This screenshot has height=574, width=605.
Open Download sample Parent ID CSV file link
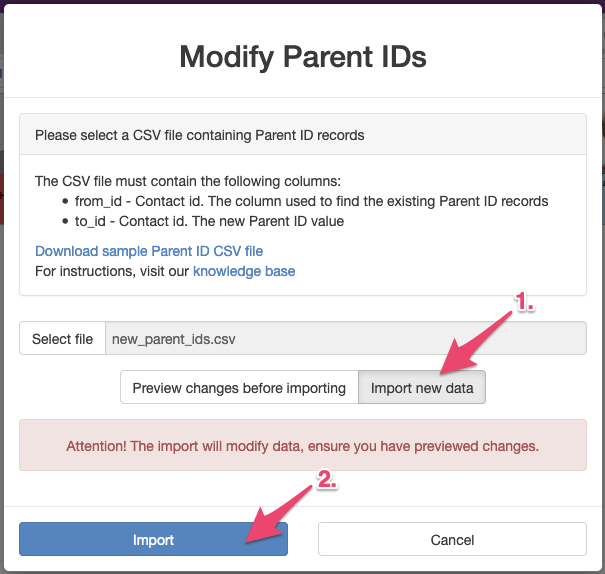149,251
